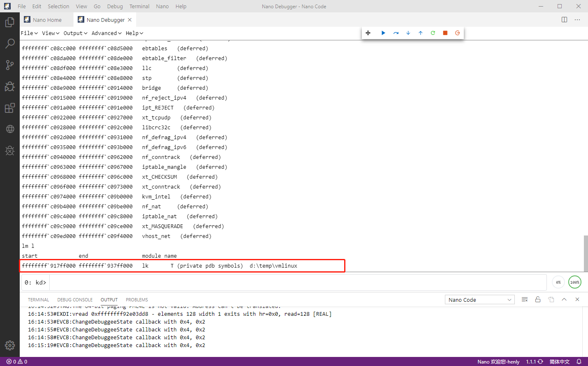
Task: Click the 100% circular progress indicator
Action: (575, 282)
